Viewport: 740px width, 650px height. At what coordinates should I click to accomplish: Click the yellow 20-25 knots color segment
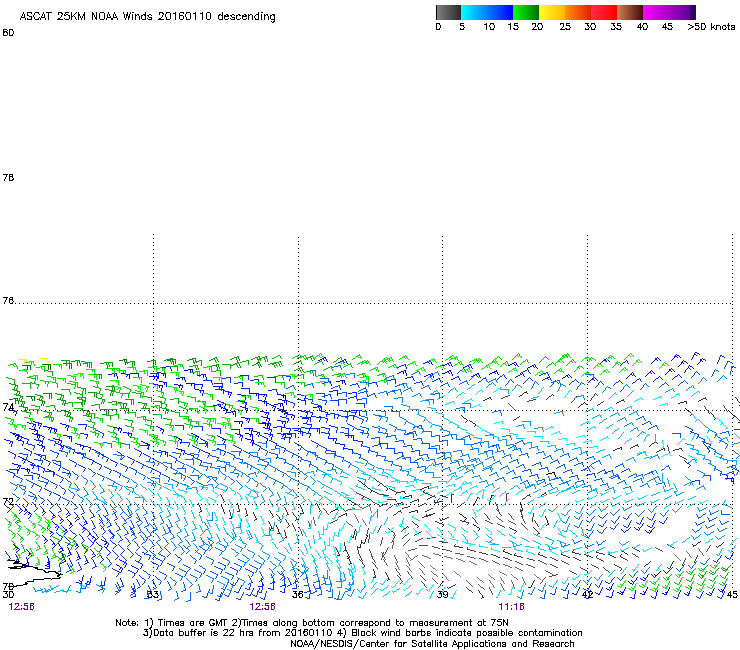click(552, 12)
